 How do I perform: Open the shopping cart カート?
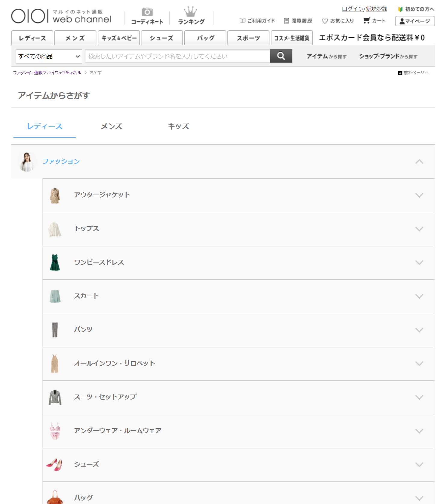374,21
